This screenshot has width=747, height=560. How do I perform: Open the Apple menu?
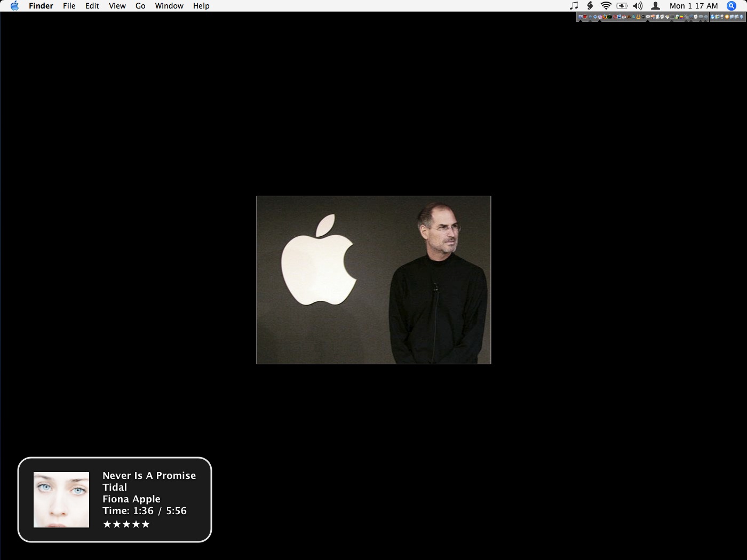point(14,6)
